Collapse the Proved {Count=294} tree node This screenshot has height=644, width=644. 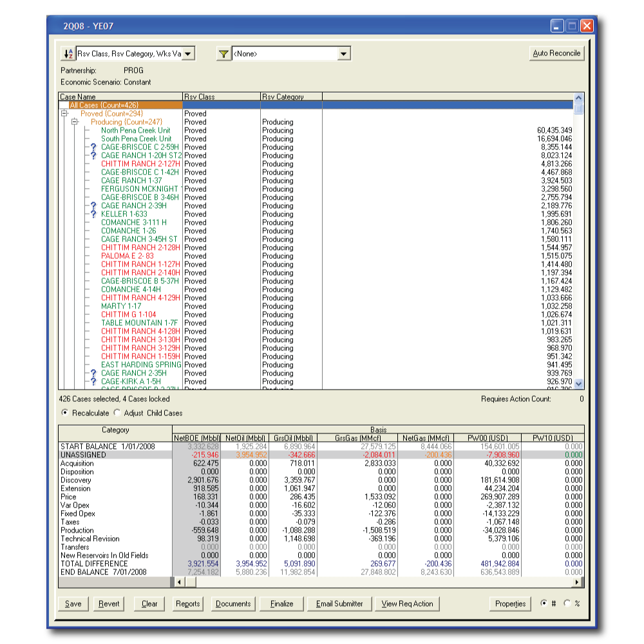(64, 113)
